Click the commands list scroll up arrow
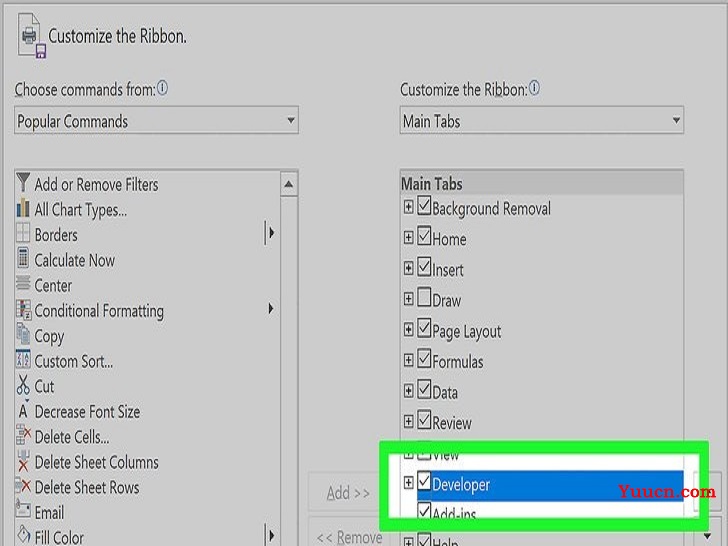 coord(289,184)
